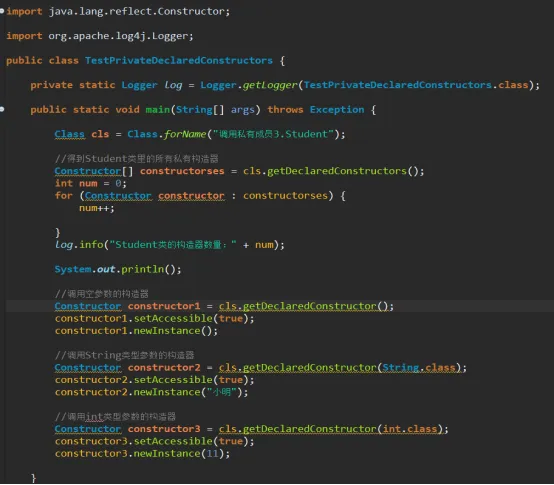Viewport: 554px width, 485px height.
Task: Click 'Exception' in main signature
Action: [x=337, y=110]
